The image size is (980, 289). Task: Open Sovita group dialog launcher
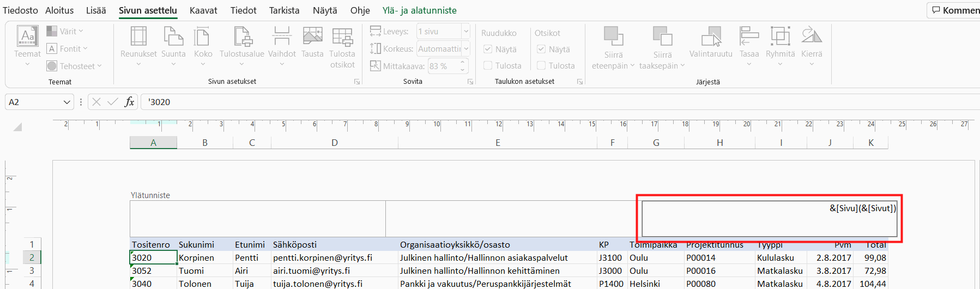(x=470, y=82)
